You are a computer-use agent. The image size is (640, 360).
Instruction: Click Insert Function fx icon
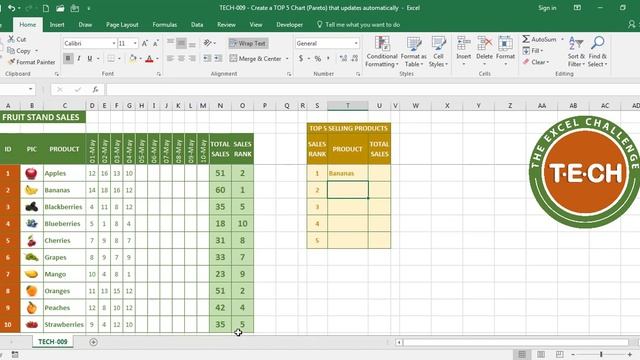tap(95, 89)
